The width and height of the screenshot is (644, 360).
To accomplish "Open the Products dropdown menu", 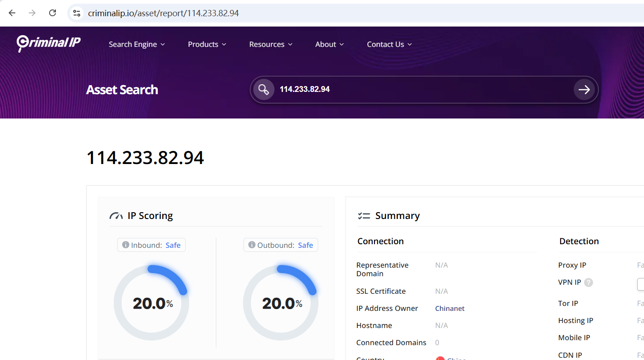I will pyautogui.click(x=207, y=44).
